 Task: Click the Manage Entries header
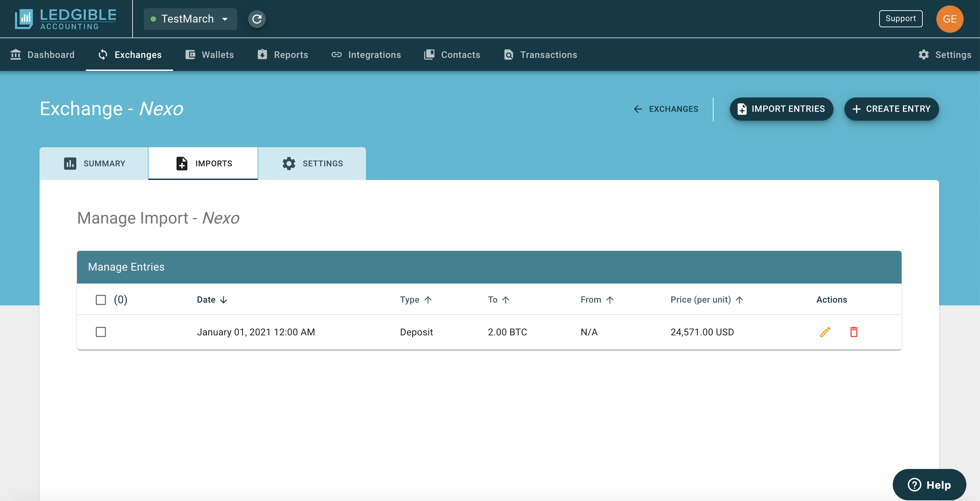click(126, 267)
